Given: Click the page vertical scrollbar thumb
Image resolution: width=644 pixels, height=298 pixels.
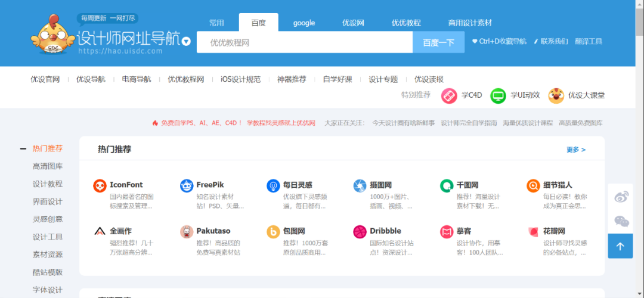Looking at the screenshot, I should 639,23.
